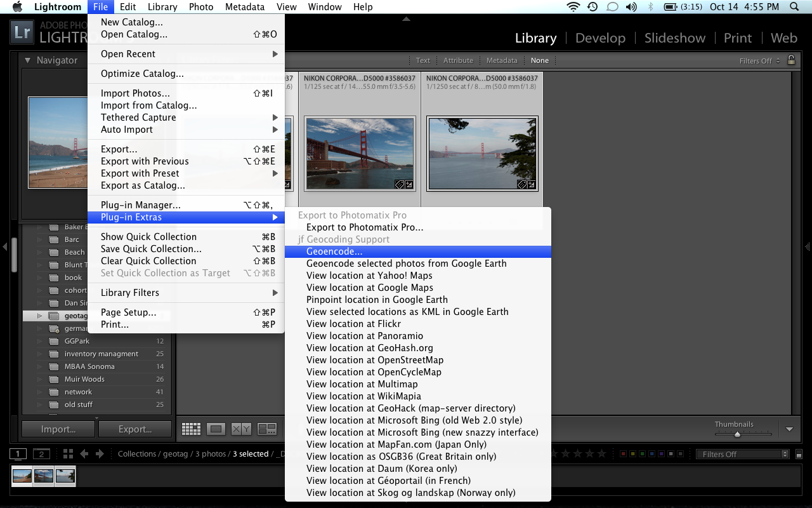Click the battery status icon
This screenshot has width=812, height=508.
pyautogui.click(x=671, y=7)
